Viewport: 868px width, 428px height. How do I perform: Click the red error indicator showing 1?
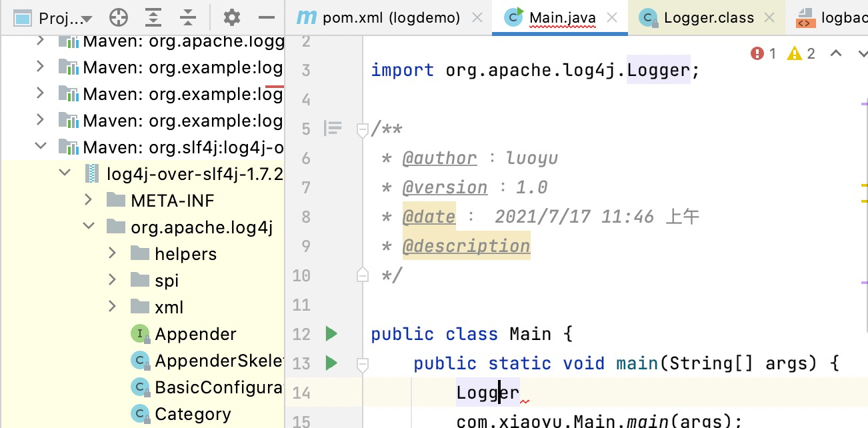click(764, 53)
